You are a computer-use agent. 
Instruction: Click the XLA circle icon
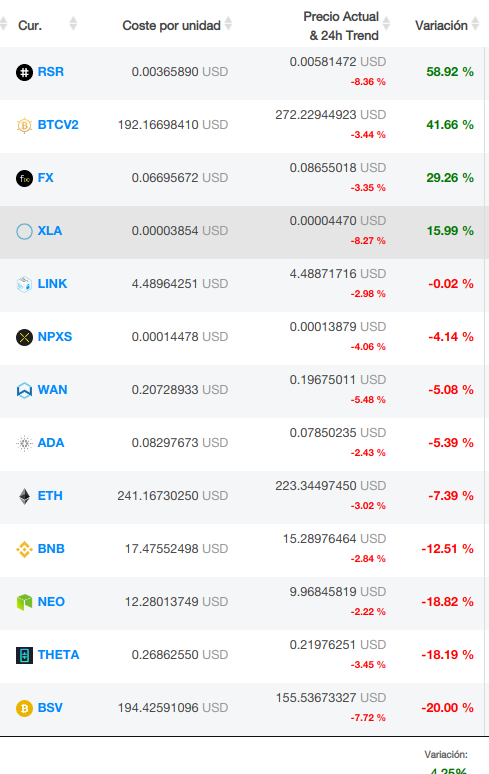(x=24, y=231)
